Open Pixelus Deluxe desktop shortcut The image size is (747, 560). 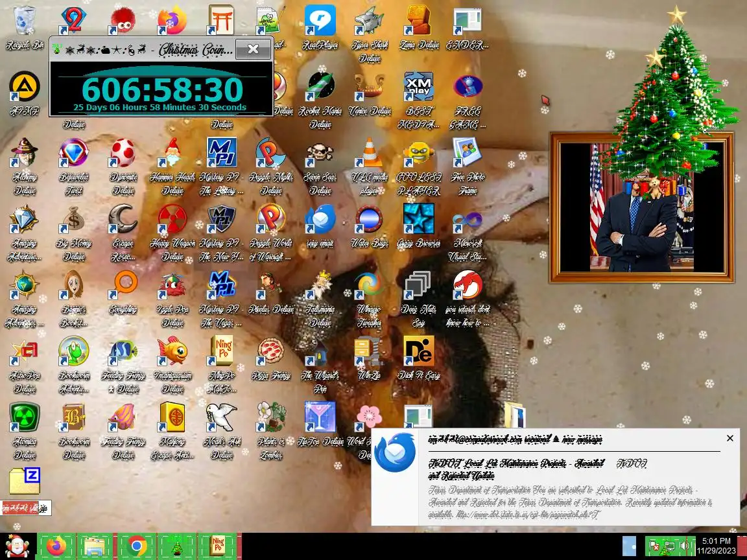(271, 292)
